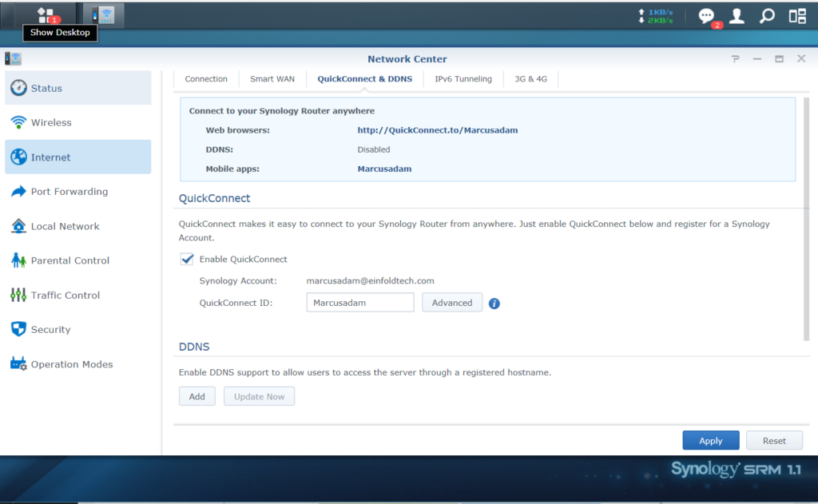Screen dimensions: 818x504
Task: Click the Advanced button
Action: coord(452,303)
